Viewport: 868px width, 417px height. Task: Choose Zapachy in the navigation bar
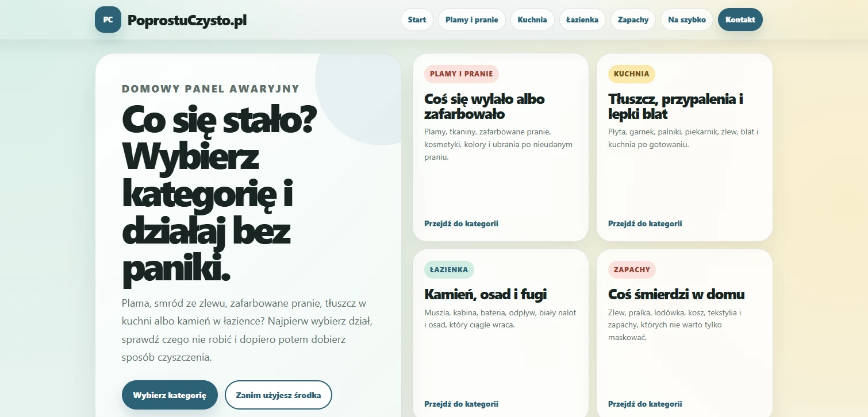point(633,20)
